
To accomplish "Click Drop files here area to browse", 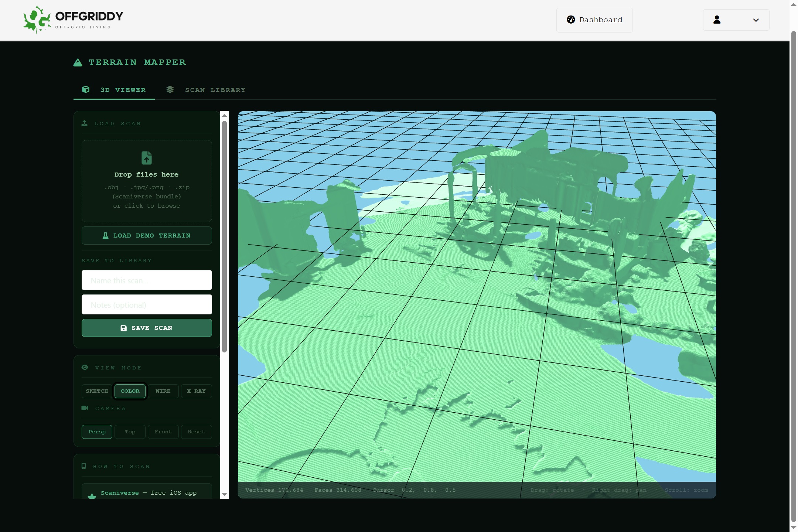I will coord(147,181).
